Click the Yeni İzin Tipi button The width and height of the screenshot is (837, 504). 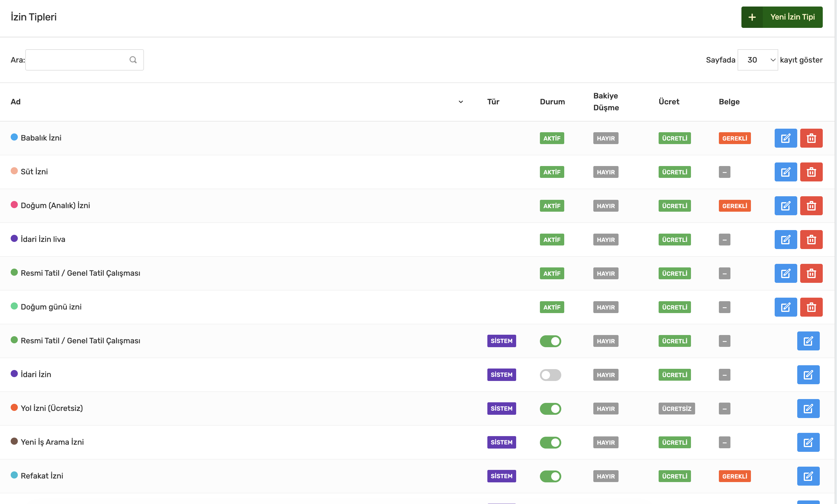point(781,17)
